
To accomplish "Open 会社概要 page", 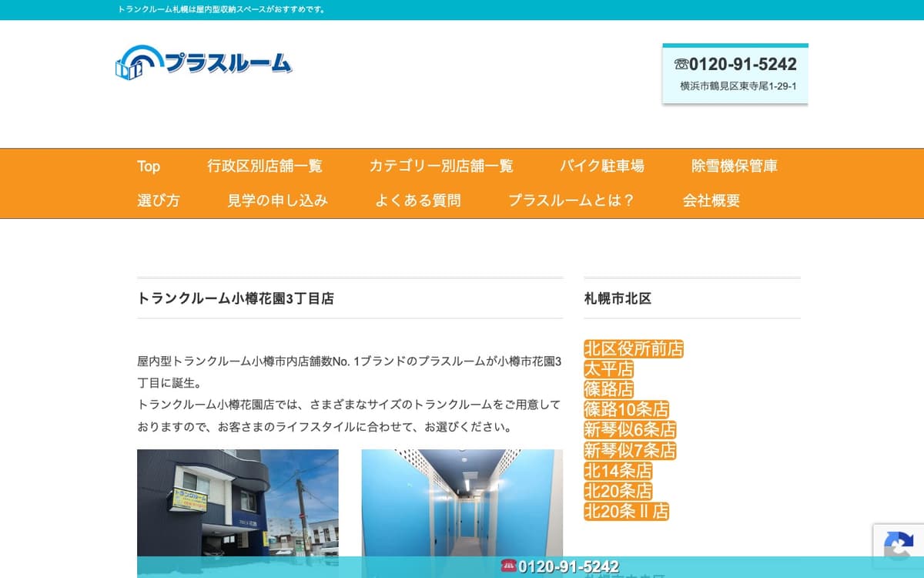I will (x=711, y=200).
